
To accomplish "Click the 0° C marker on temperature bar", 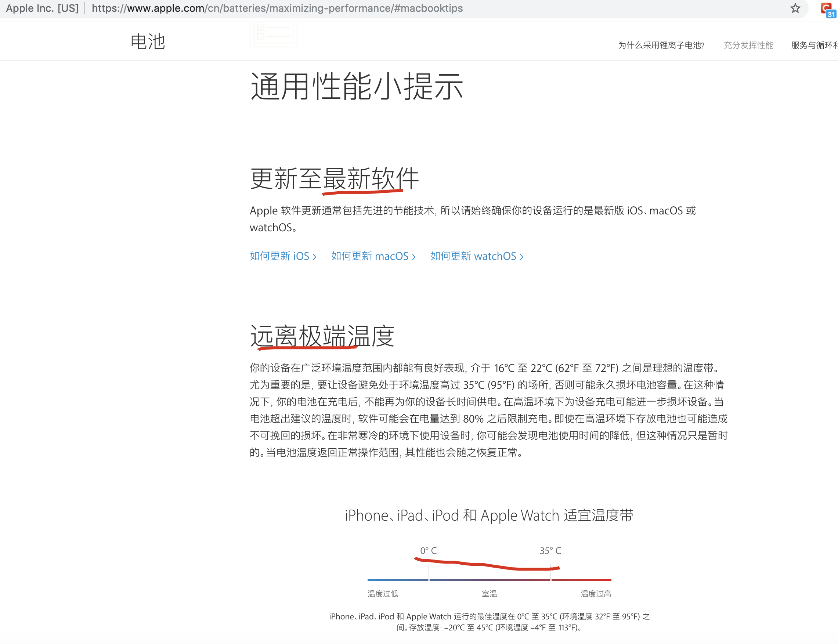I will click(x=429, y=580).
